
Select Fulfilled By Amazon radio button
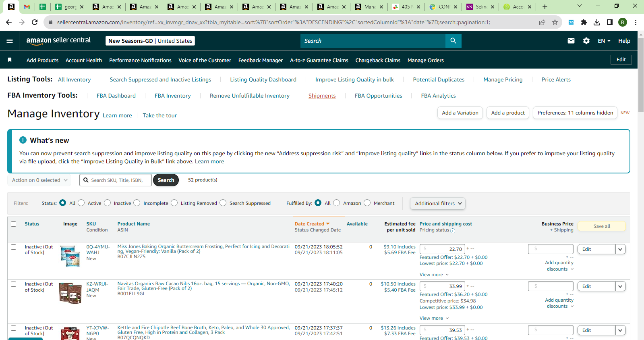pyautogui.click(x=337, y=203)
